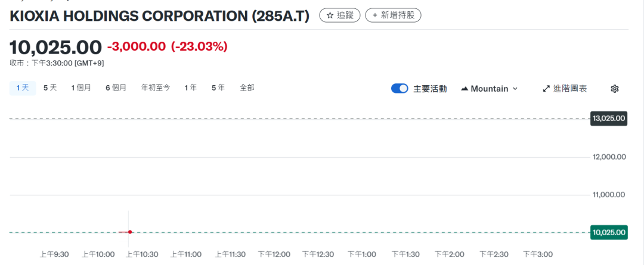
Task: Click the star icon on the 追蹤 button
Action: coord(330,15)
